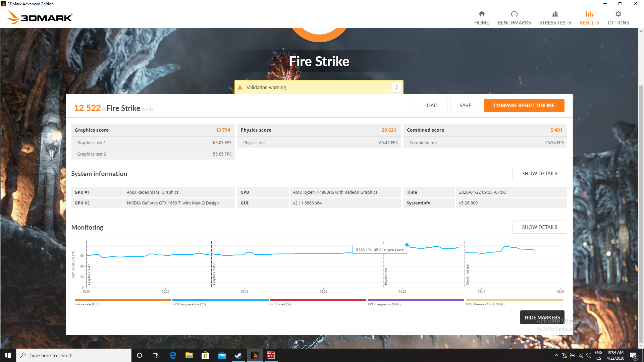Click the volume tray icon
The image size is (644, 362).
(589, 355)
